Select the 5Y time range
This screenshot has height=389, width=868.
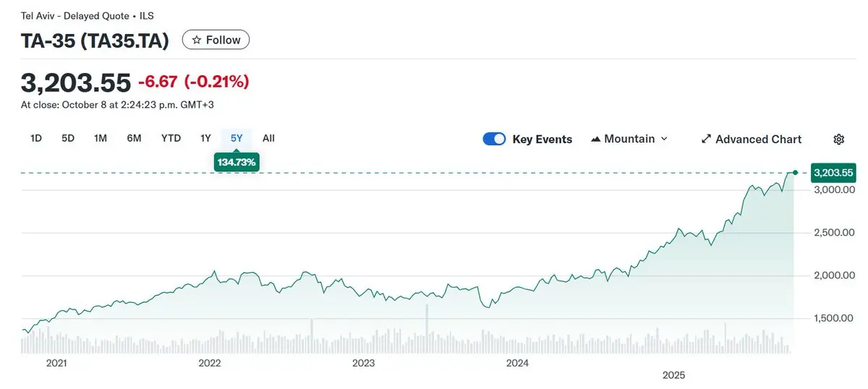[237, 138]
